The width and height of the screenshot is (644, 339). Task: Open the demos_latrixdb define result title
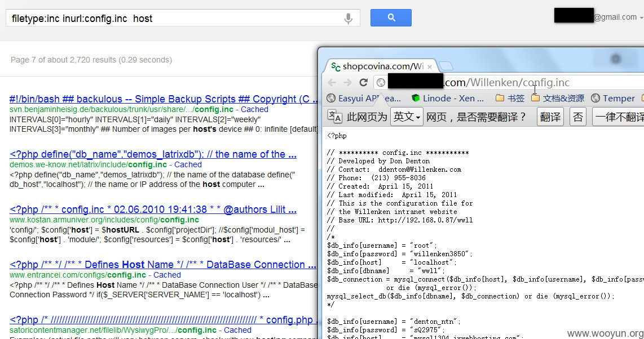click(x=153, y=154)
